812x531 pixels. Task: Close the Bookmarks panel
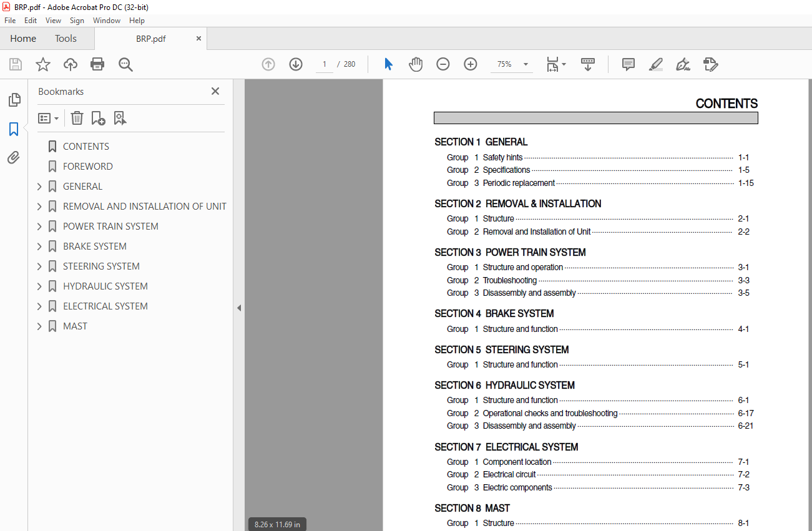(215, 91)
